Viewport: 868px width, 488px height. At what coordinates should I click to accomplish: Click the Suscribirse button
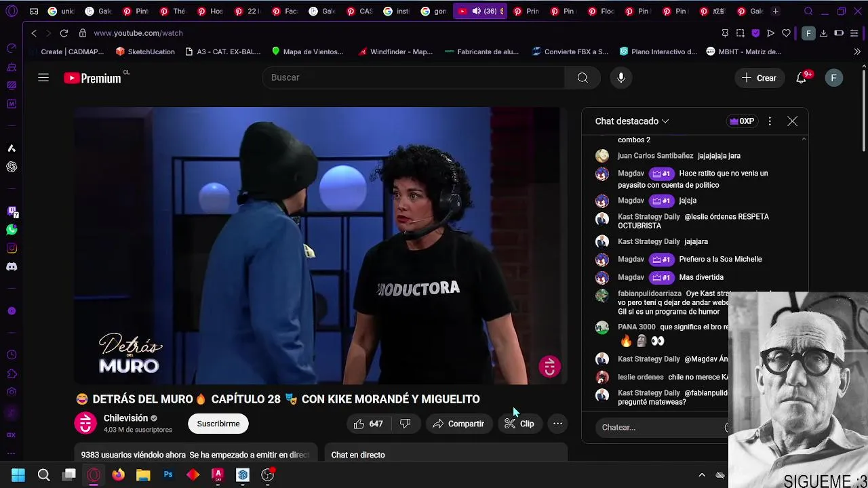click(x=218, y=424)
